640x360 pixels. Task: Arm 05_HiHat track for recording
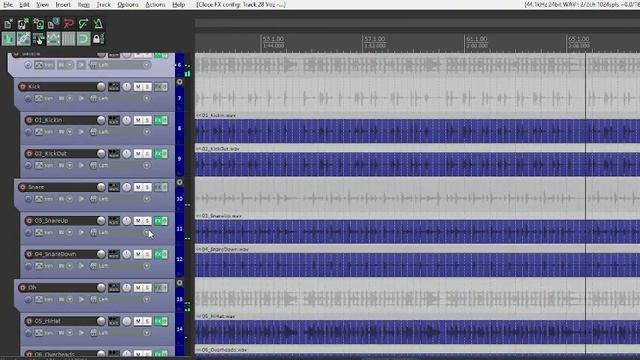29,321
